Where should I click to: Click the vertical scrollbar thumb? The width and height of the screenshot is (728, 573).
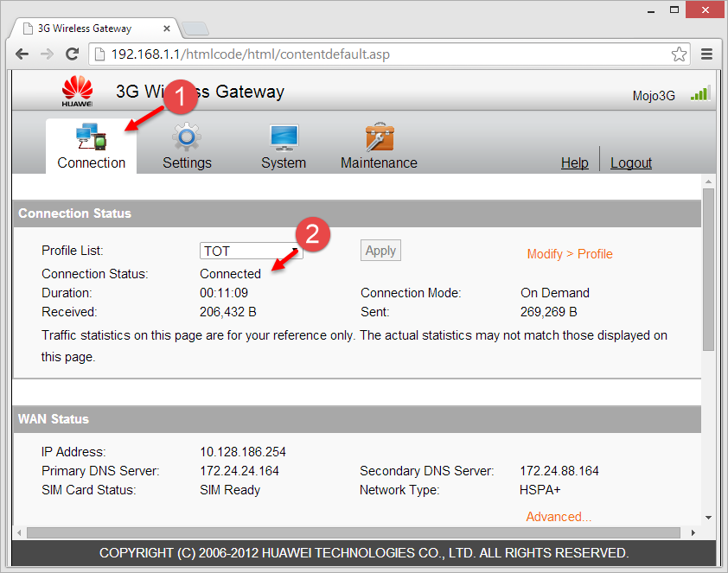point(708,269)
